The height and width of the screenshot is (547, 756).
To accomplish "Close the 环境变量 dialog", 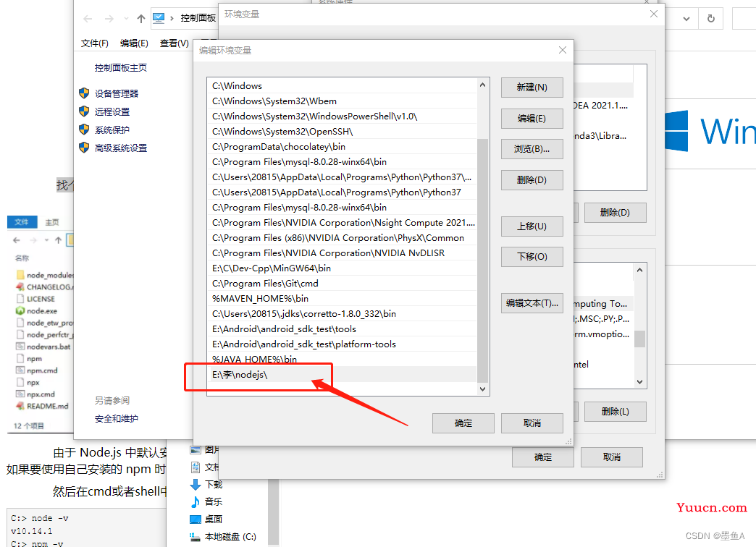I will click(653, 14).
